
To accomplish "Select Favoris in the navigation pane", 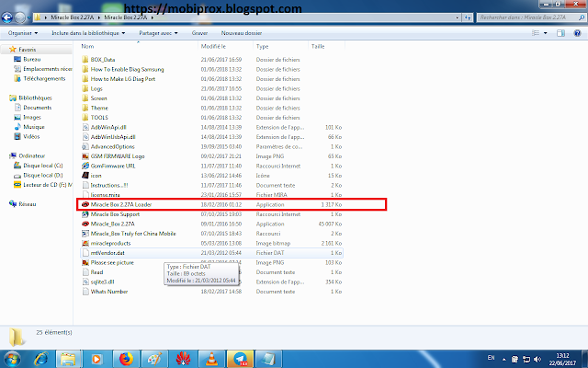I will [x=28, y=49].
